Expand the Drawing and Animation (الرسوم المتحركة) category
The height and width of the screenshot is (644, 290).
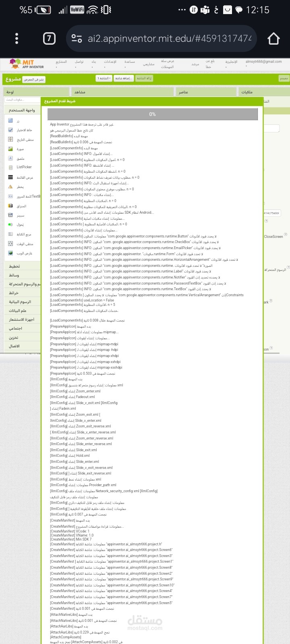point(22,284)
